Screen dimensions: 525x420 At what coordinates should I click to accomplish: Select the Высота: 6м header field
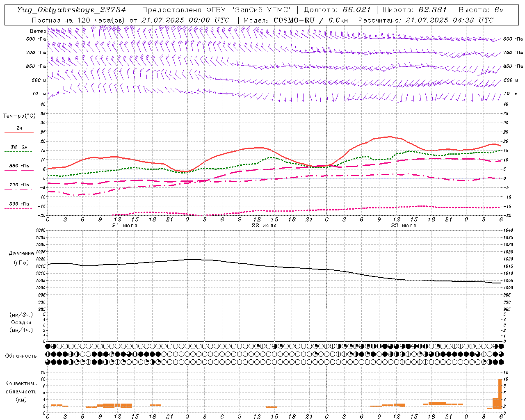pyautogui.click(x=481, y=10)
